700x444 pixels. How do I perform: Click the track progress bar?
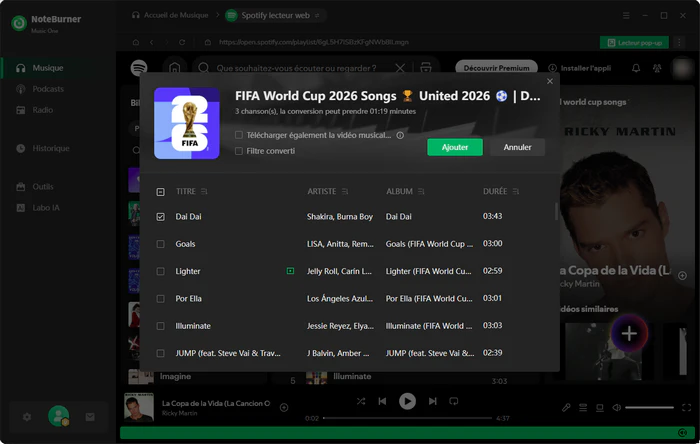pos(407,418)
